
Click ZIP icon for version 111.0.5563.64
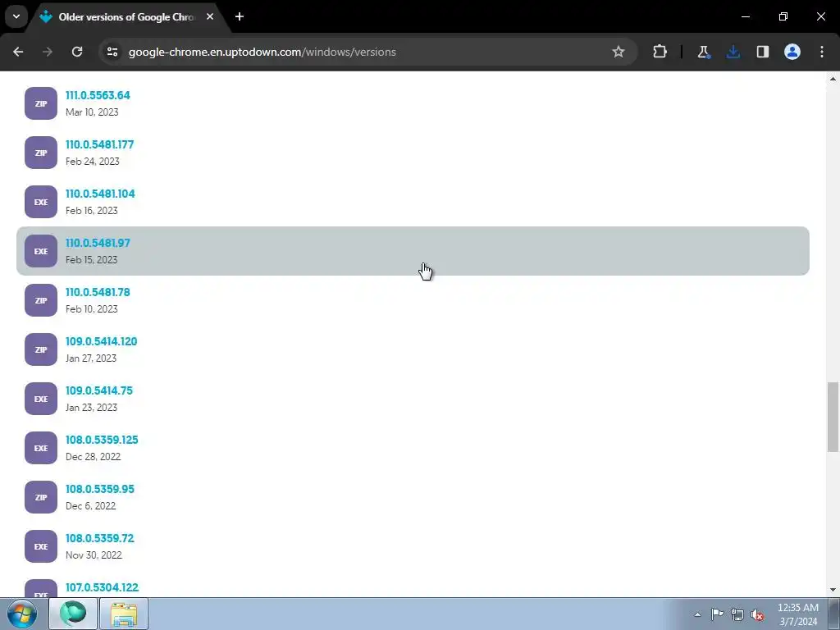41,103
